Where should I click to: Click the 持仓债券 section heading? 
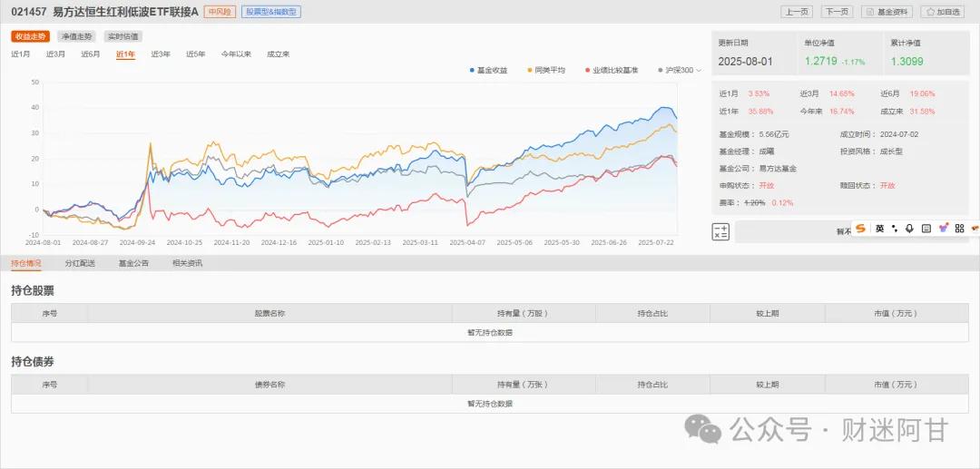click(33, 362)
